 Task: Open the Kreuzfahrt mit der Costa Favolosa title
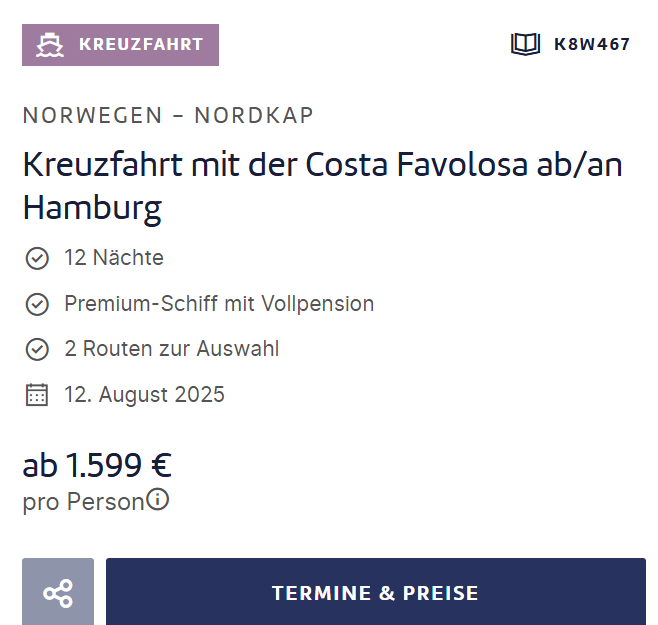click(322, 186)
